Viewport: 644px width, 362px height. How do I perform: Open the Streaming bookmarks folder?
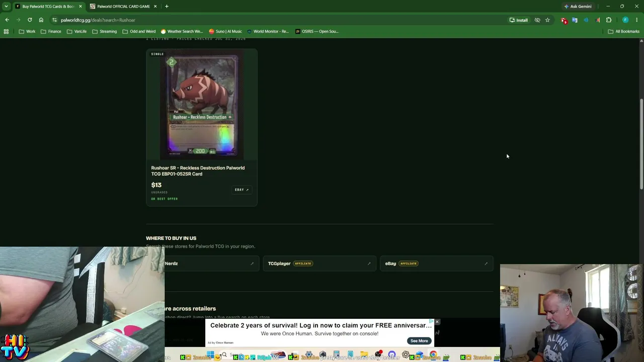(x=104, y=31)
